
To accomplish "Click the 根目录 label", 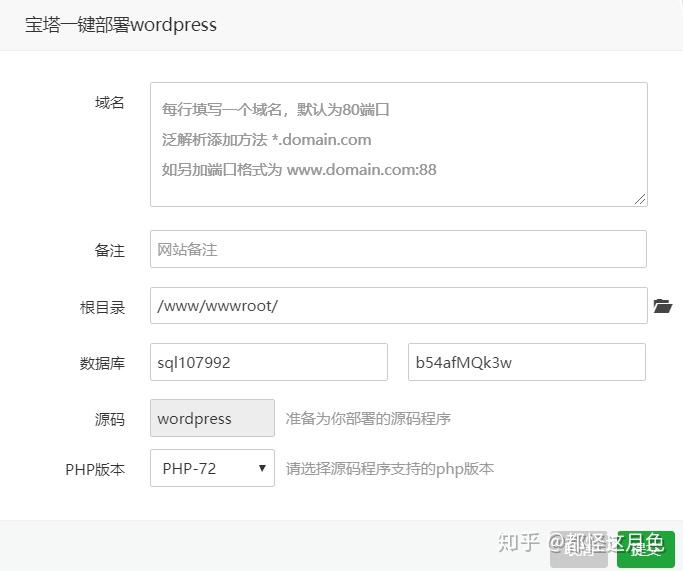I will click(x=102, y=307).
